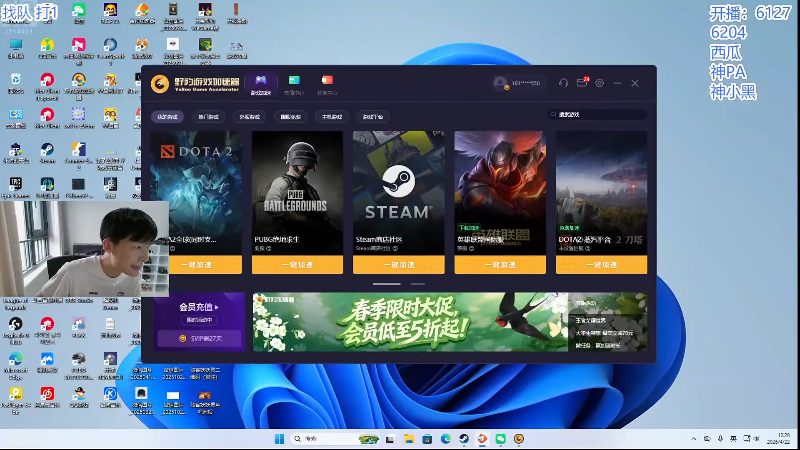Open the 会员充值 membership recharge link
Viewport: 800px width, 450px height.
(x=199, y=307)
